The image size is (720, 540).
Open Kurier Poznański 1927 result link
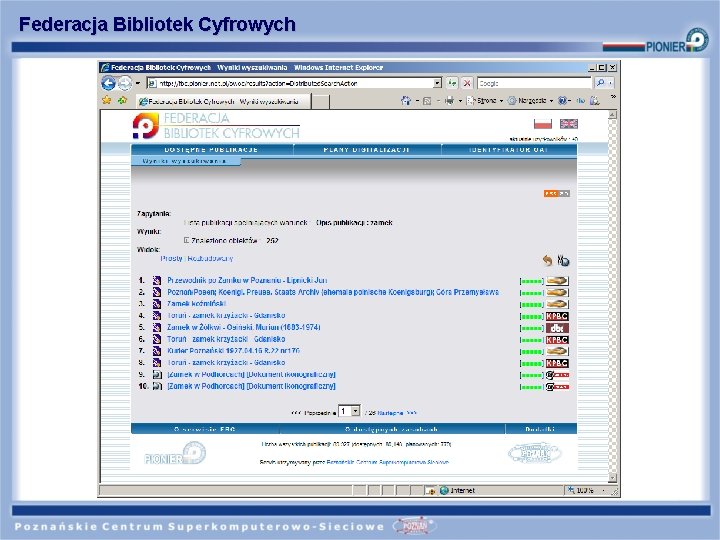[233, 351]
